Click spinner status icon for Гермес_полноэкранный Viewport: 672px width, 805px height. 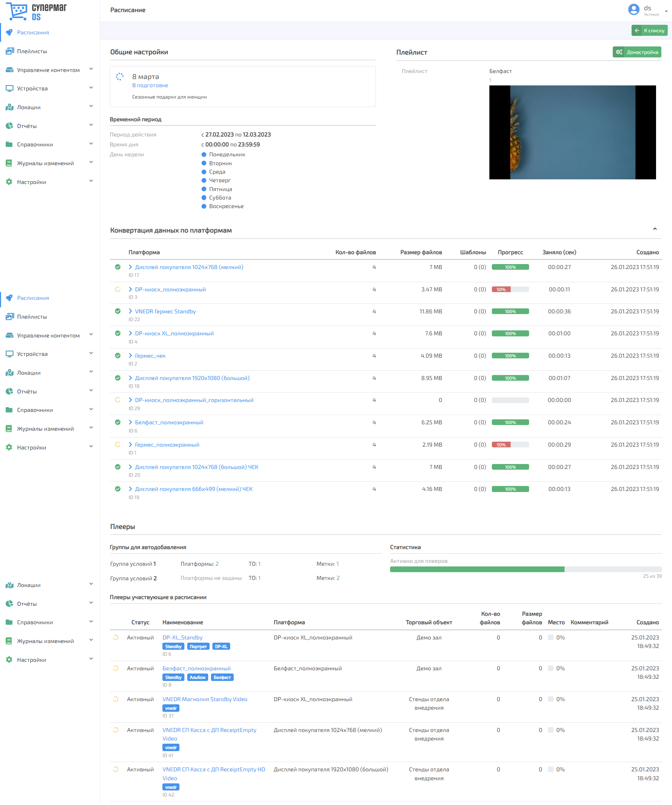(118, 445)
